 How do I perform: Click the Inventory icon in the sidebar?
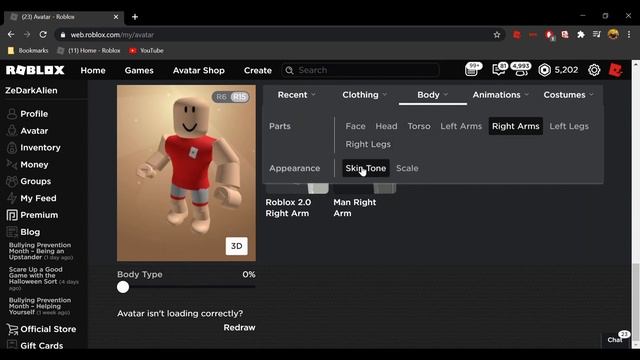pos(12,148)
